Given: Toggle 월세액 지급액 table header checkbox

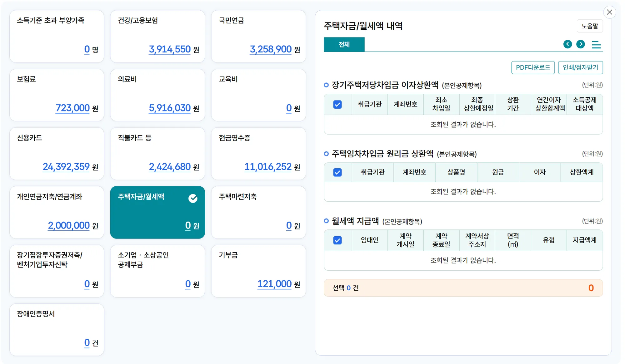Looking at the screenshot, I should pos(337,240).
